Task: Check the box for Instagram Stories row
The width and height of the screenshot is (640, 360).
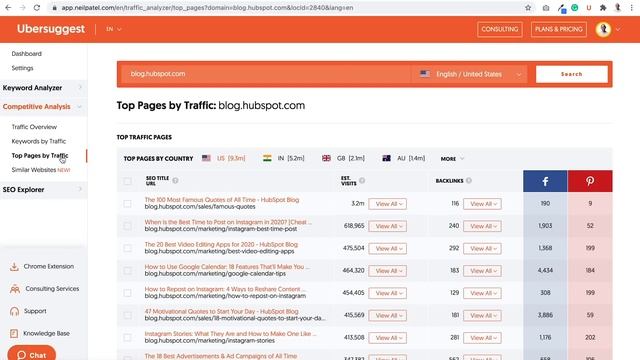Action: click(x=127, y=338)
